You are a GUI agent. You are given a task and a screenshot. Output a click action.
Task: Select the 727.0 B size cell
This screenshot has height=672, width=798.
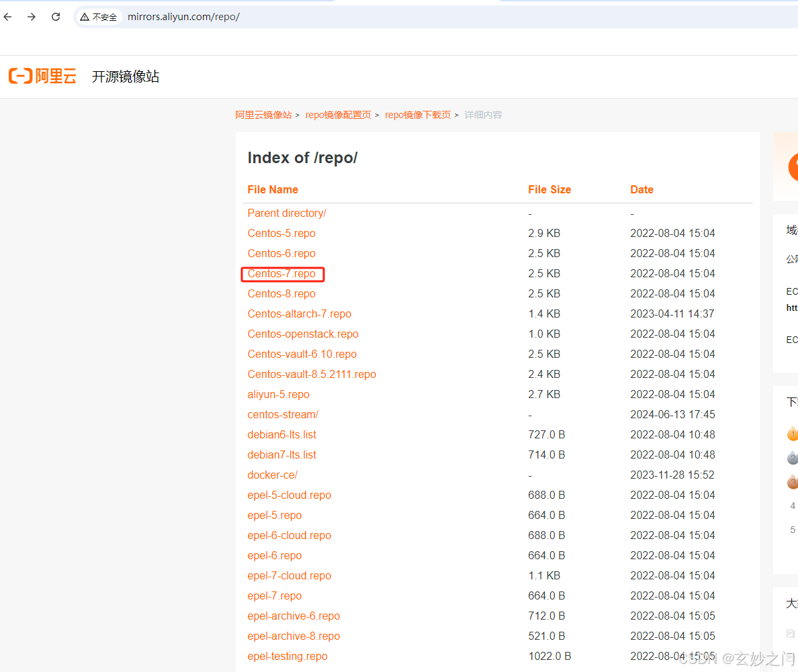(x=547, y=434)
